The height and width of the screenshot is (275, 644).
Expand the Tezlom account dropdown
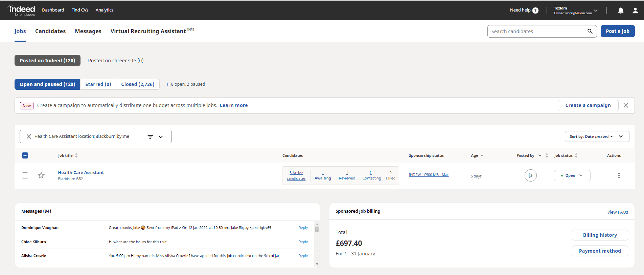click(596, 10)
